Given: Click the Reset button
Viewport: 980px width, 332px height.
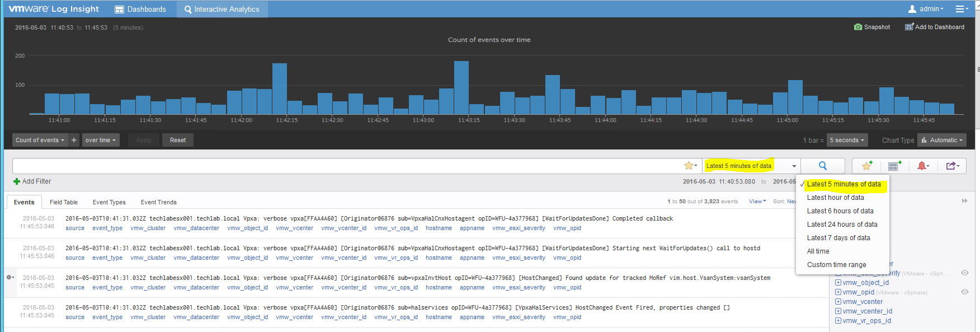Looking at the screenshot, I should (178, 140).
